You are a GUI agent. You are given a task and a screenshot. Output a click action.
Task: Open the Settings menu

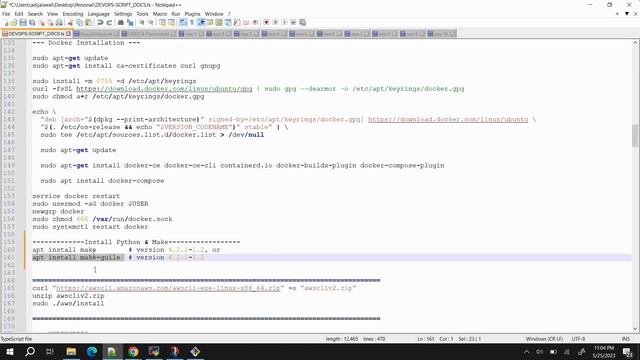tap(123, 14)
